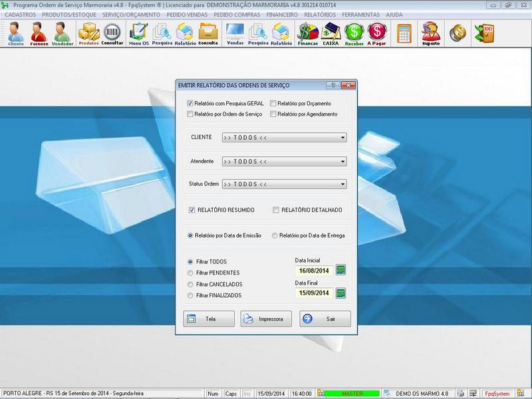This screenshot has height=399, width=532.
Task: Check the RELATÓRIO DETALHADO option
Action: 276,210
